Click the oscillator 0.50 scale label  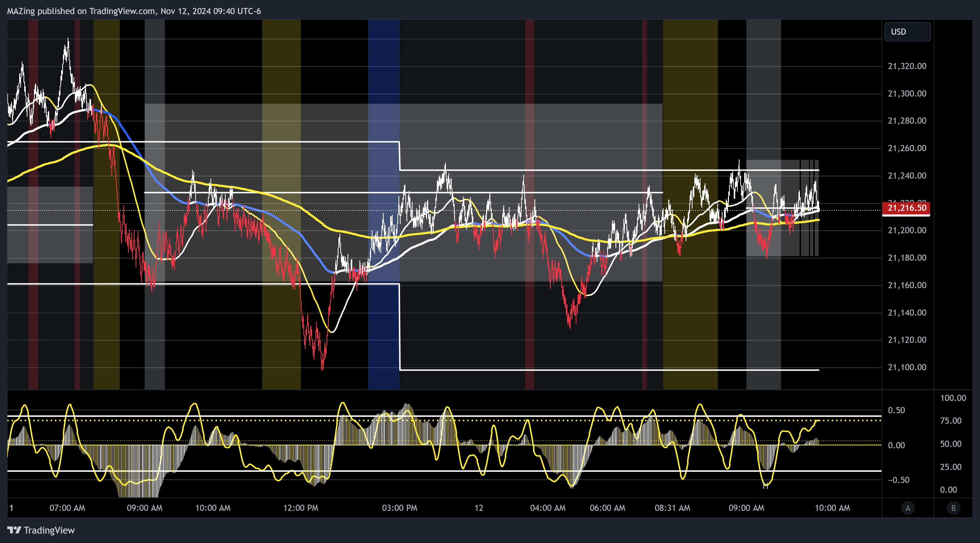point(896,410)
